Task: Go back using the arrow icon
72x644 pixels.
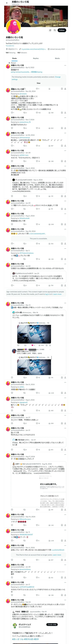Action: pos(7,3)
